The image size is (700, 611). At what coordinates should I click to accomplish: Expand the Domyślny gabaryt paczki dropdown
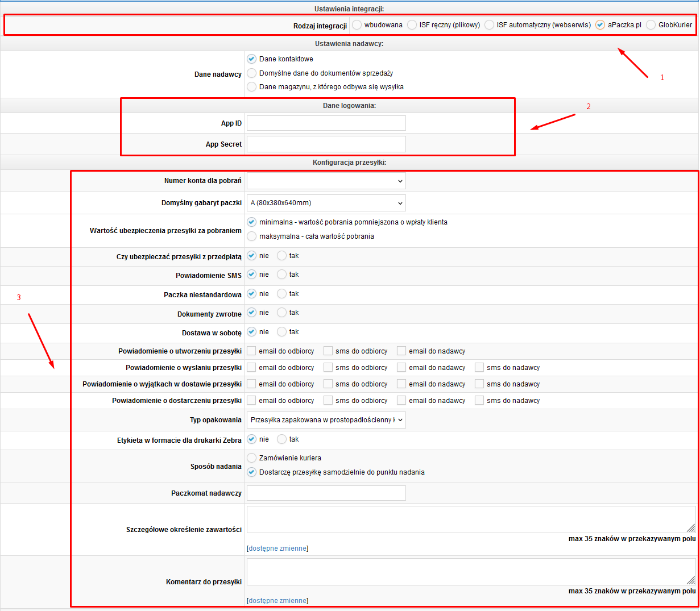[x=326, y=203]
